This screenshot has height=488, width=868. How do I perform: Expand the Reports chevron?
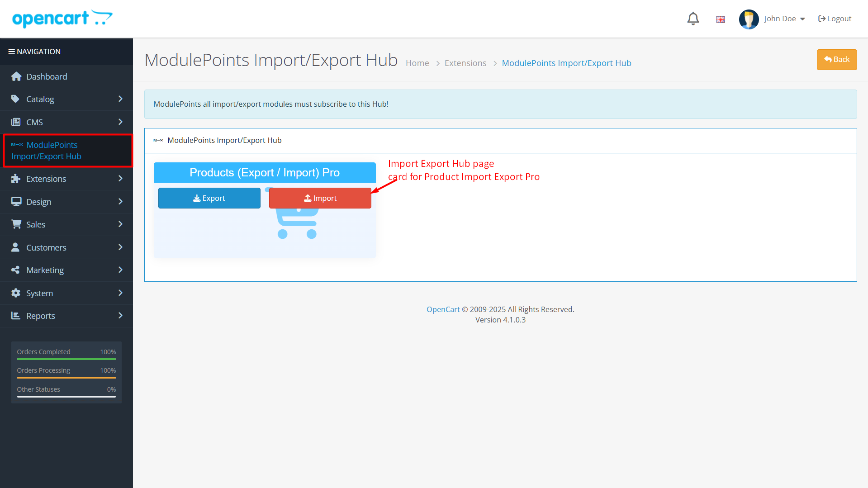pyautogui.click(x=120, y=315)
